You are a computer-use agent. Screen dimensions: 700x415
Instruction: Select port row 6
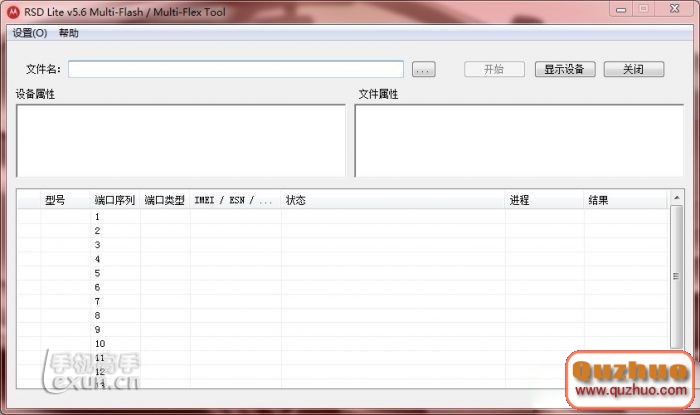tap(342, 287)
